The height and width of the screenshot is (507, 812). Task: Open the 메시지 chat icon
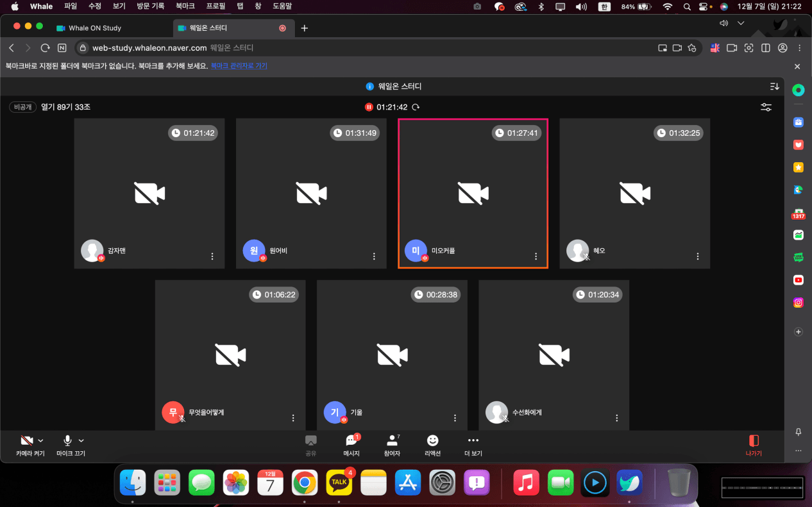tap(351, 441)
